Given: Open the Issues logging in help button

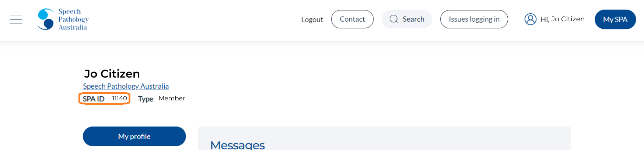Looking at the screenshot, I should (474, 19).
